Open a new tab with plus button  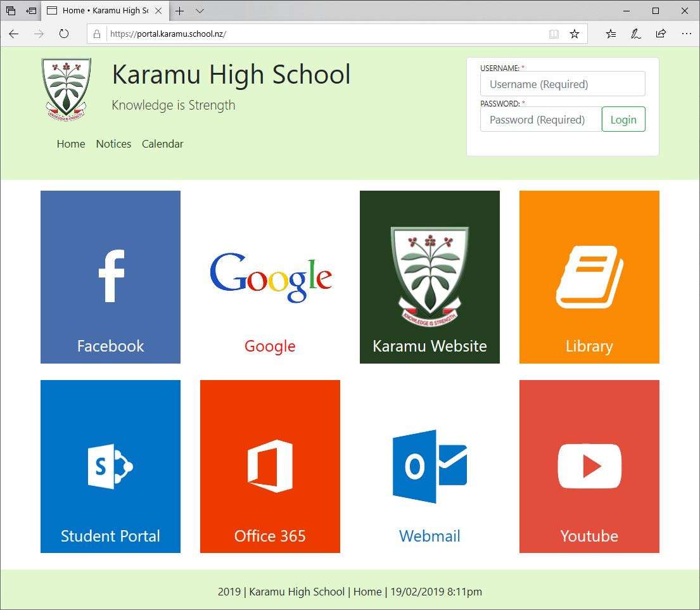[x=179, y=11]
